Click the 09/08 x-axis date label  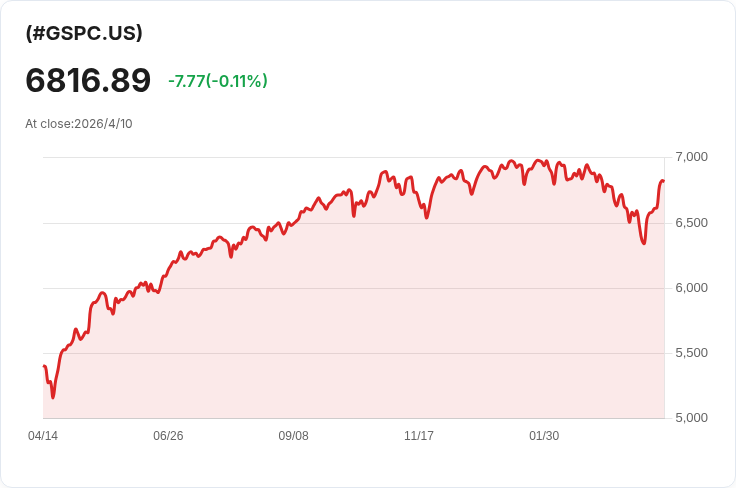pyautogui.click(x=293, y=436)
